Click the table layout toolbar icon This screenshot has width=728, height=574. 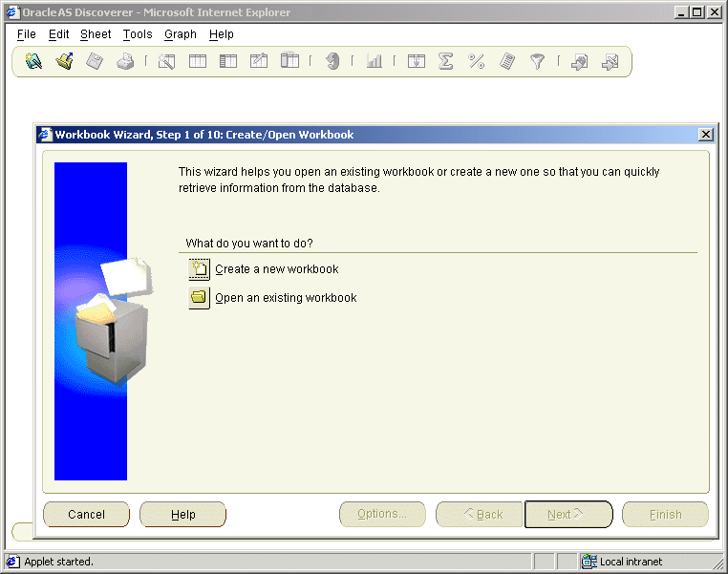[x=198, y=61]
